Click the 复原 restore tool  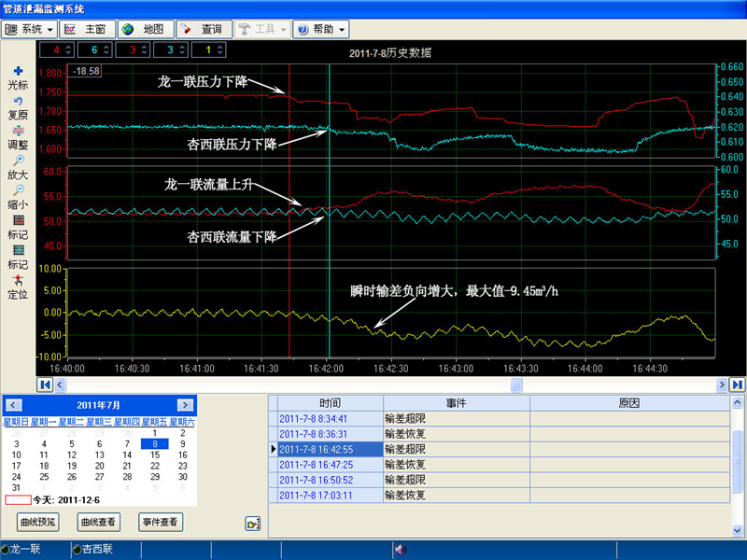[18, 107]
